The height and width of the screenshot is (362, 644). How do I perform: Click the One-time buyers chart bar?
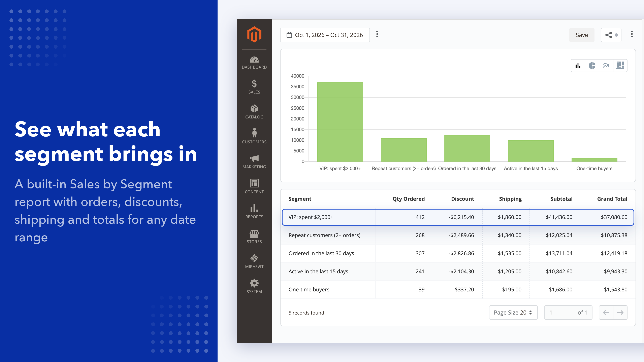pyautogui.click(x=594, y=160)
